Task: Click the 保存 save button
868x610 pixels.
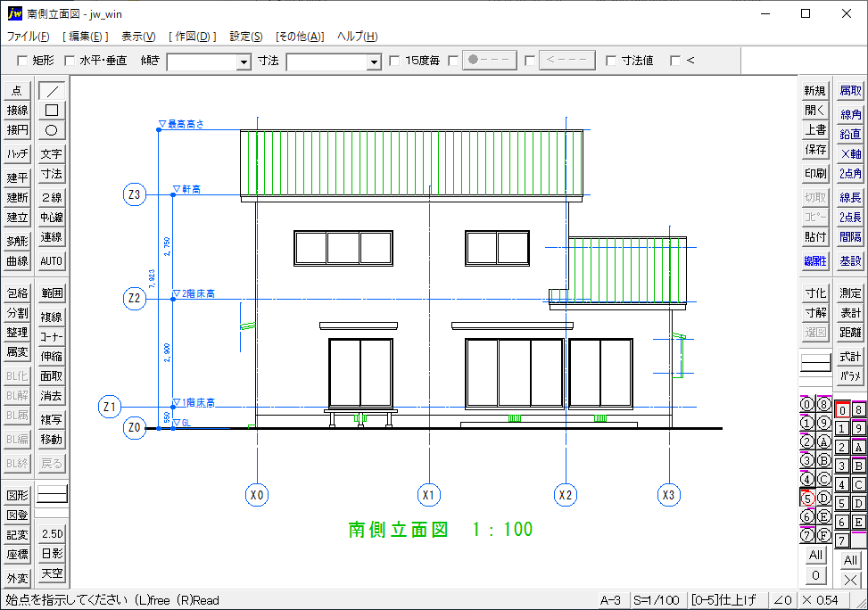Action: (x=814, y=150)
